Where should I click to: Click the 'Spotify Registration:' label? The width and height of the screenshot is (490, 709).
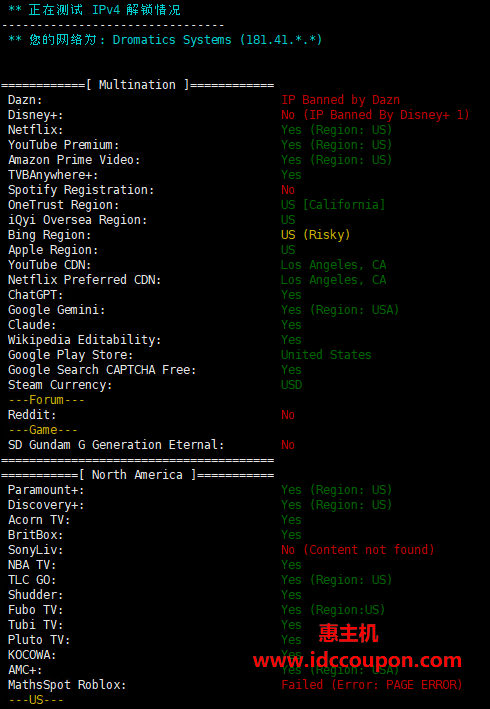pos(81,190)
